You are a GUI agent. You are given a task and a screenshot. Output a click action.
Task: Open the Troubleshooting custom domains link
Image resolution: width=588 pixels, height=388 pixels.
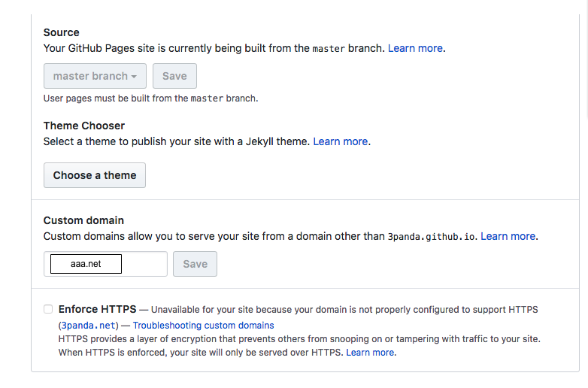pyautogui.click(x=203, y=326)
